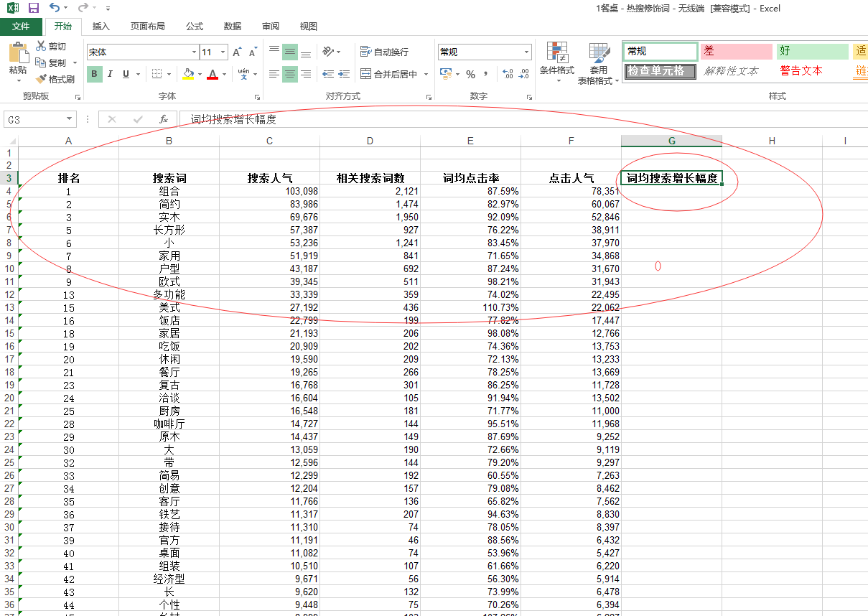Open the 宋体 font name dropdown
Image resolution: width=868 pixels, height=616 pixels.
click(x=193, y=52)
